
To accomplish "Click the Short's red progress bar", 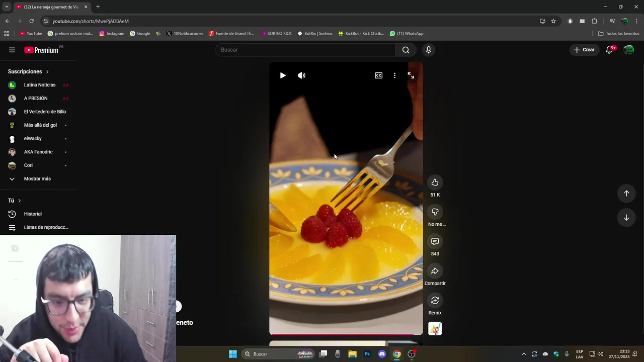I will (x=346, y=334).
